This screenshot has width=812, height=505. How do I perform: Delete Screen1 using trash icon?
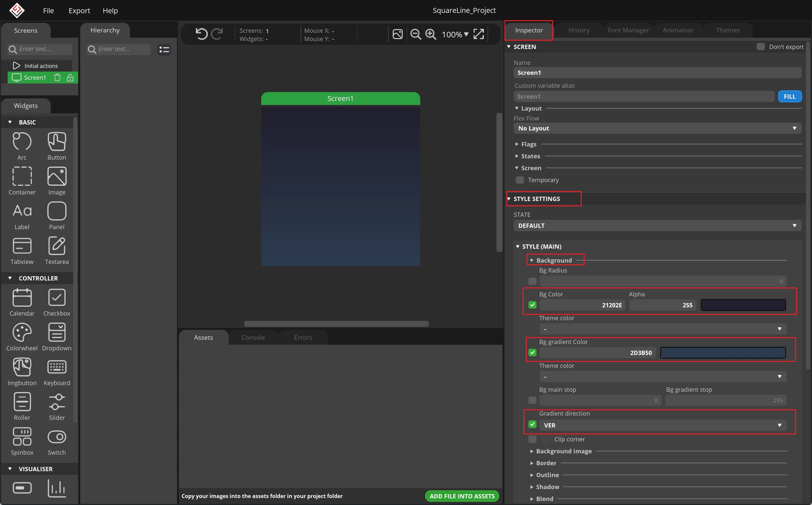click(57, 77)
